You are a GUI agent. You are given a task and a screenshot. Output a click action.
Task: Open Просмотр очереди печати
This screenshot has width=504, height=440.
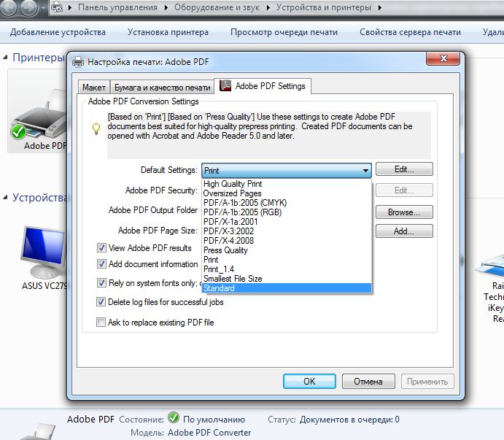284,32
